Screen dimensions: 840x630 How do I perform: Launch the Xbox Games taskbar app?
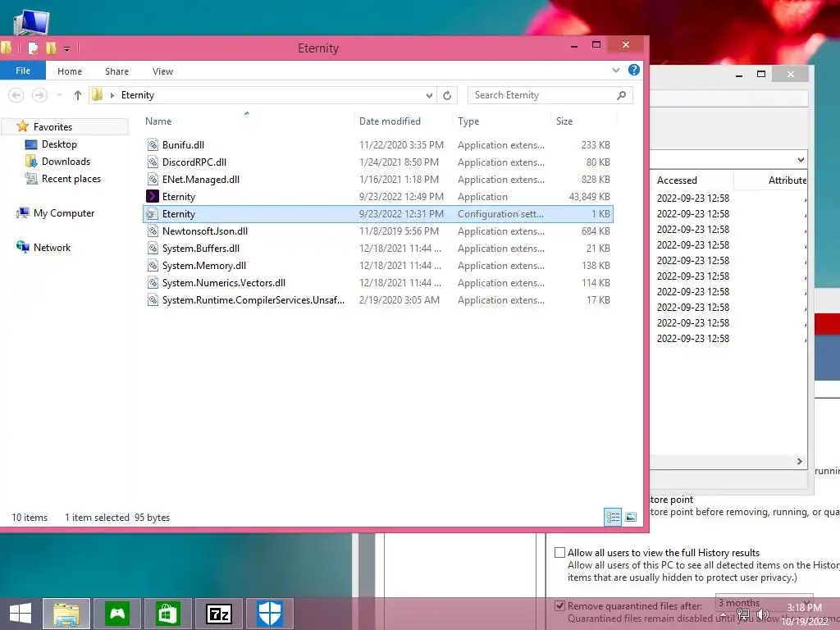[x=117, y=614]
